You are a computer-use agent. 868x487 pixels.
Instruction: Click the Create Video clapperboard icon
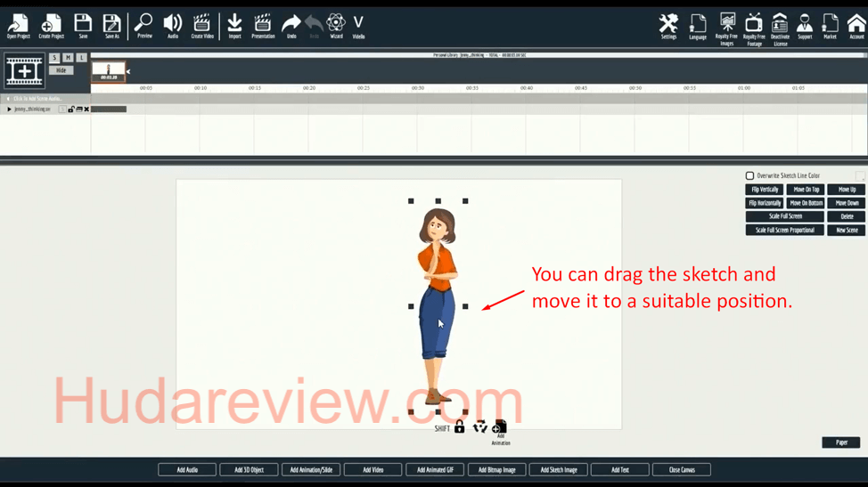click(x=202, y=26)
